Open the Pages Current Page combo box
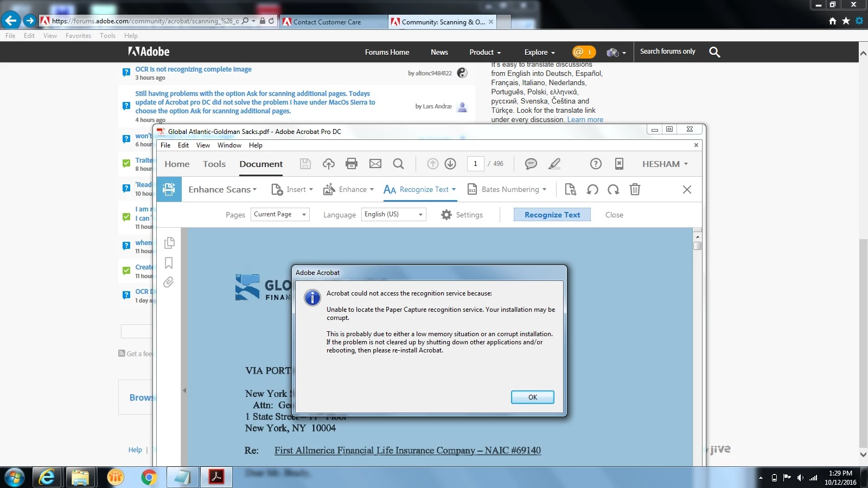The width and height of the screenshot is (868, 488). click(x=280, y=214)
